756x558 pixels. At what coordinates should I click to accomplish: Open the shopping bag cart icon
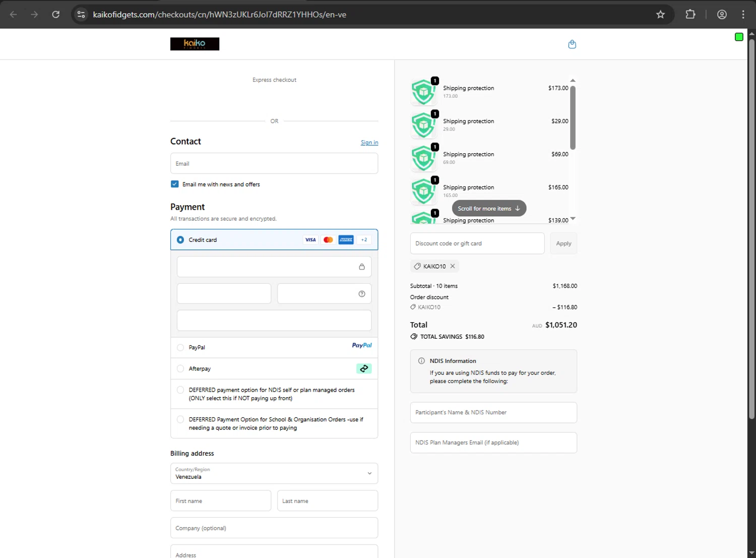(572, 44)
